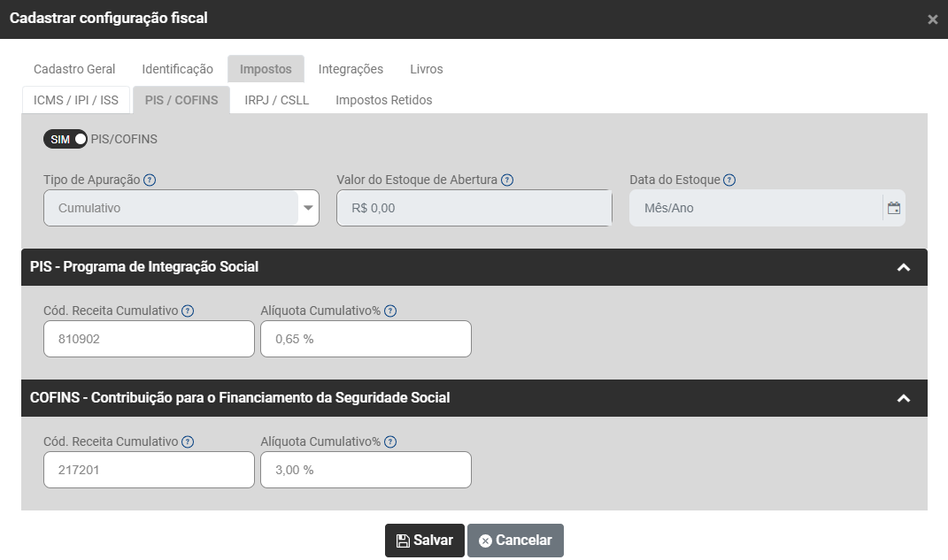The image size is (948, 560).
Task: Collapse the PIS - Programa de Integração Social section
Action: 904,267
